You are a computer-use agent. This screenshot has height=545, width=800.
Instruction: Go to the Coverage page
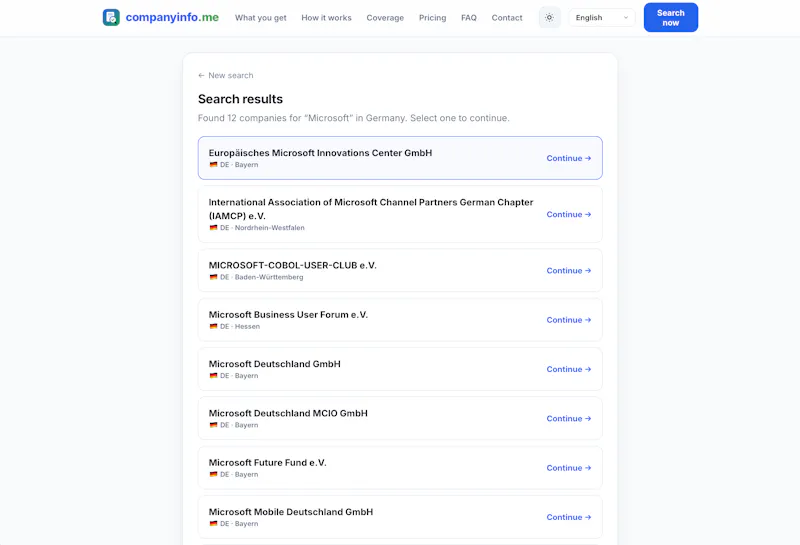385,18
